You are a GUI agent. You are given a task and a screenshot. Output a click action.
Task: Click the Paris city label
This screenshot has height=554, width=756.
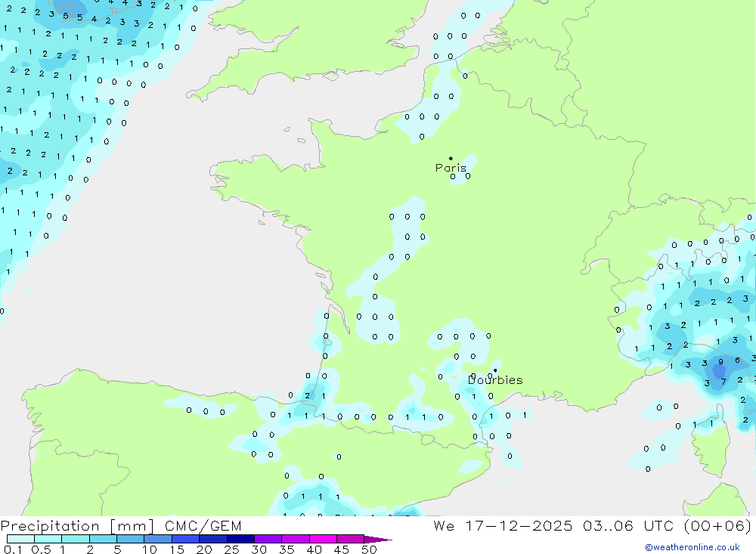(x=451, y=168)
